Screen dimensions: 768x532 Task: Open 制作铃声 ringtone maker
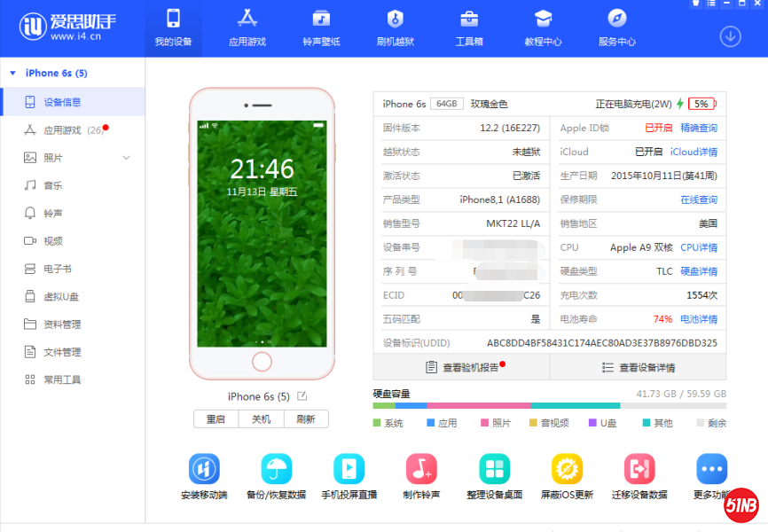click(x=421, y=469)
